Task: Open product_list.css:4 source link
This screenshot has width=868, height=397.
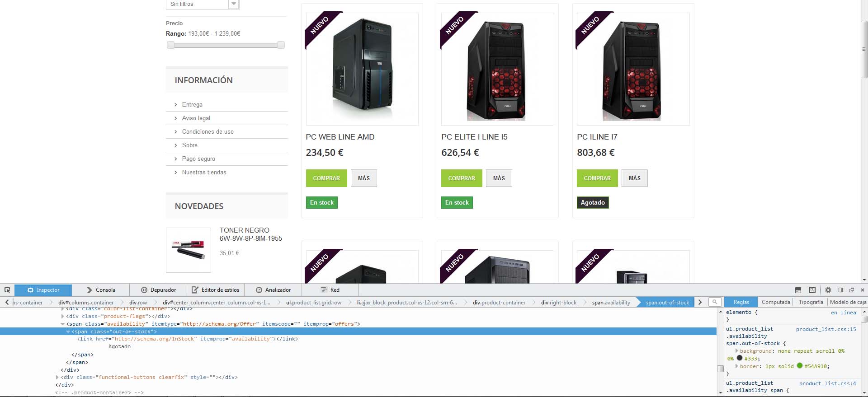Action: click(x=827, y=383)
